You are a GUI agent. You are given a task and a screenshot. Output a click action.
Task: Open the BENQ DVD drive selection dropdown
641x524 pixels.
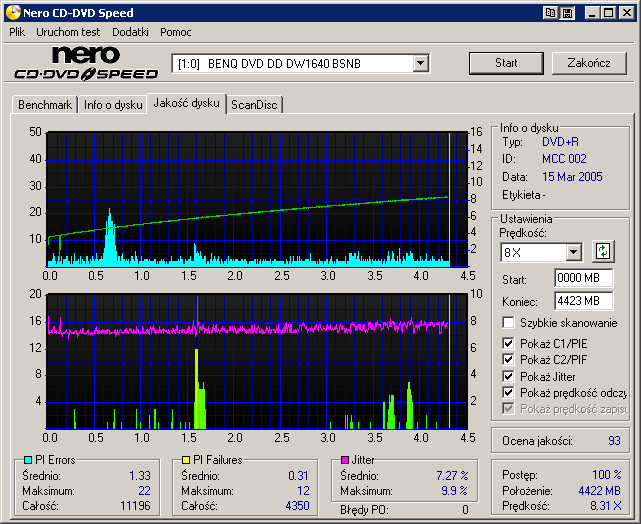pos(420,64)
